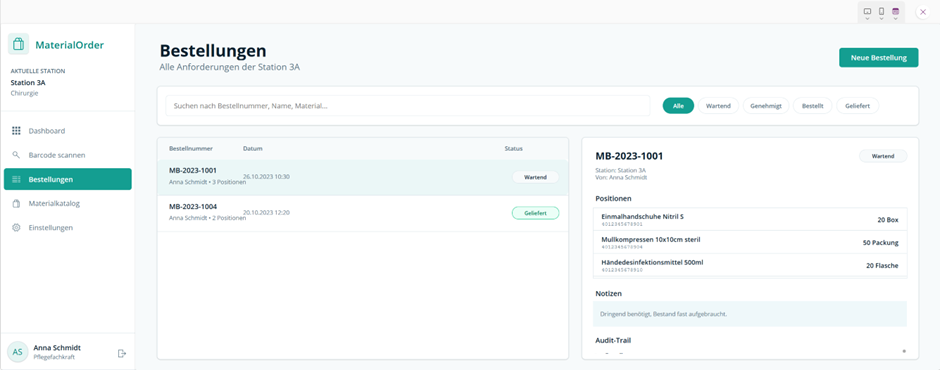
Task: Select order row MB-2023-1001
Action: click(x=363, y=178)
